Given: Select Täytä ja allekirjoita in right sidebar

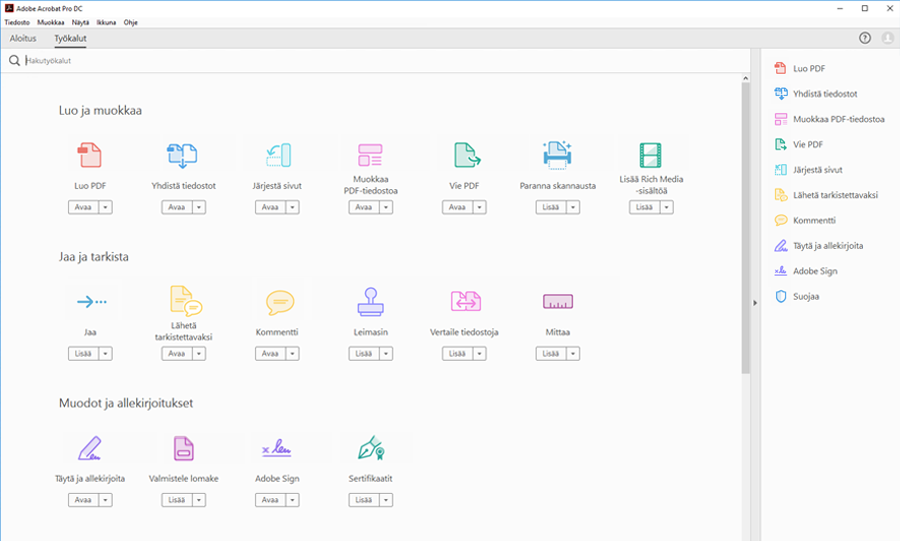Looking at the screenshot, I should tap(818, 246).
